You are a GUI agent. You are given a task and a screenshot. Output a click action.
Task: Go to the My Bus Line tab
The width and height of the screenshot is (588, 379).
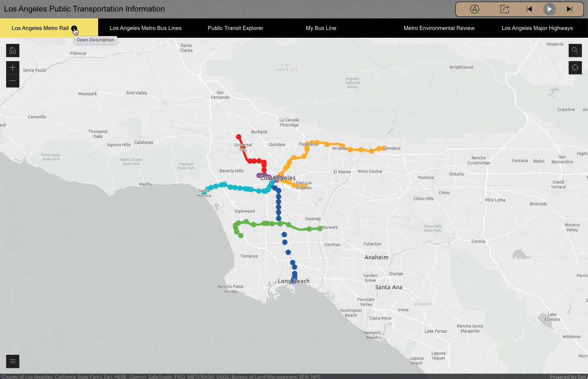(321, 28)
